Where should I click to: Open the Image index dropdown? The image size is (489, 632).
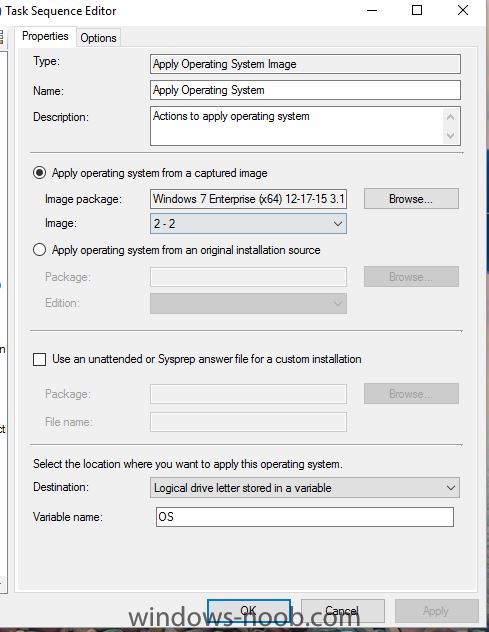pos(248,224)
